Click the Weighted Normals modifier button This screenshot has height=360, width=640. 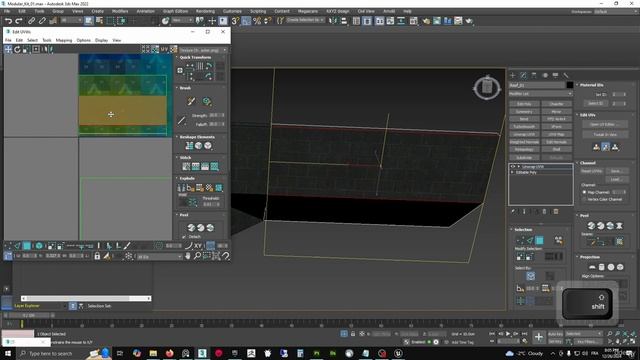pyautogui.click(x=524, y=142)
